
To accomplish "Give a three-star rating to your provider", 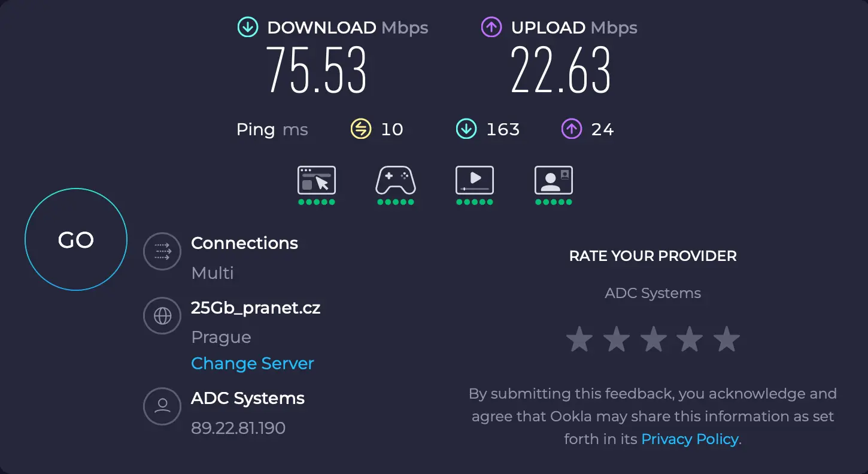I will pyautogui.click(x=653, y=339).
